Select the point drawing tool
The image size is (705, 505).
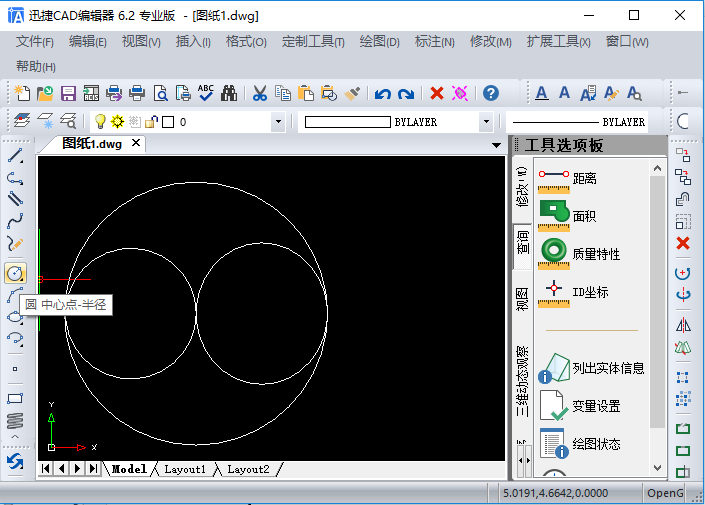pyautogui.click(x=15, y=369)
